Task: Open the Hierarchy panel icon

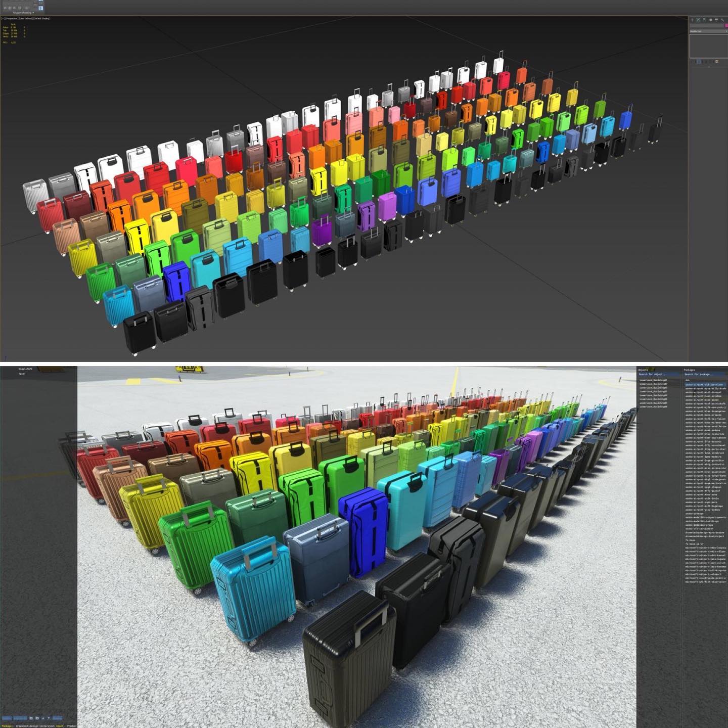Action: point(704,20)
